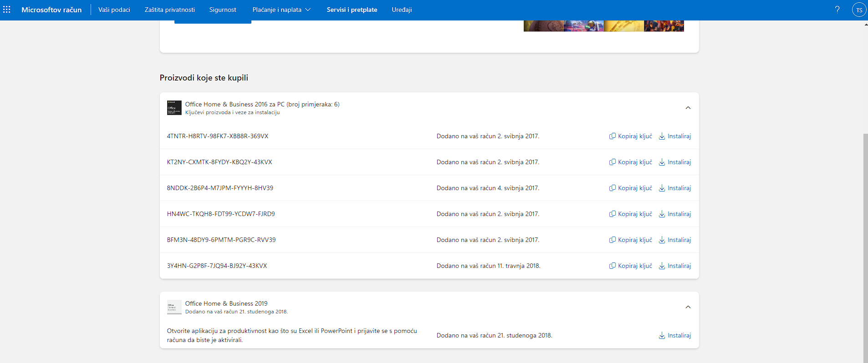Install Office Home & Business 2019
Viewport: 868px width, 363px height.
tap(675, 335)
